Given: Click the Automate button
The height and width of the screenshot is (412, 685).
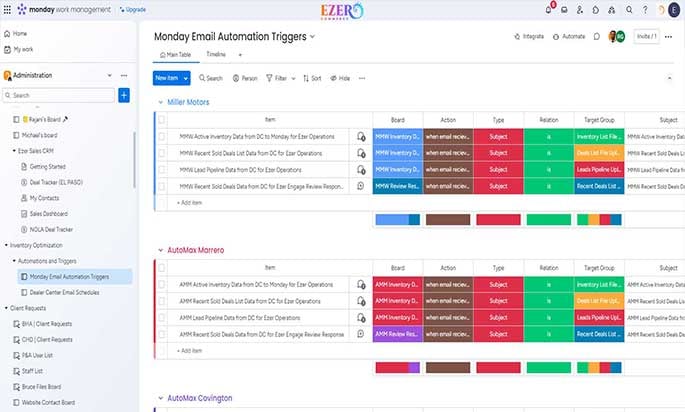Looking at the screenshot, I should [569, 37].
